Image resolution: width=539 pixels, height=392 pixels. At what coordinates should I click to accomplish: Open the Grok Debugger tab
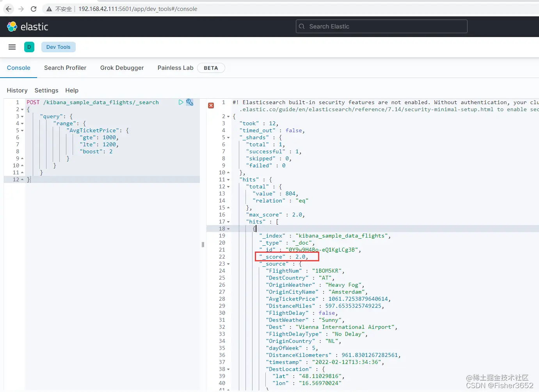pyautogui.click(x=122, y=67)
